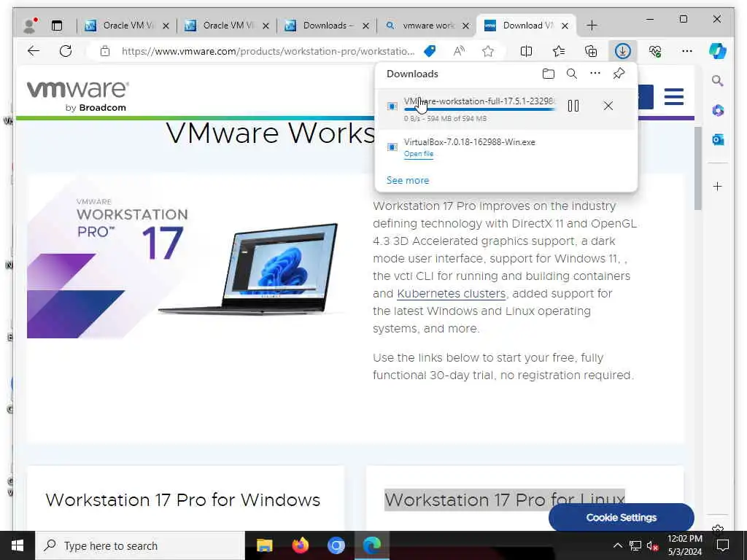Open the Favorites list icon
This screenshot has height=560, width=747.
point(559,51)
